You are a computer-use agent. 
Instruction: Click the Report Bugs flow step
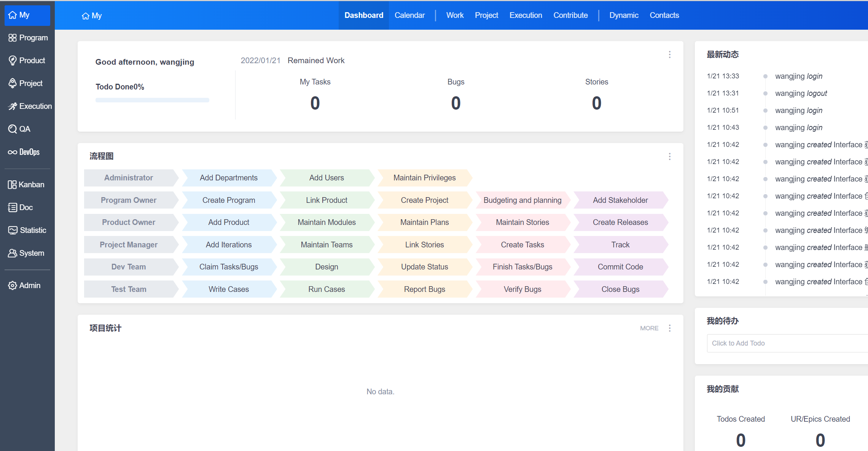pos(425,289)
